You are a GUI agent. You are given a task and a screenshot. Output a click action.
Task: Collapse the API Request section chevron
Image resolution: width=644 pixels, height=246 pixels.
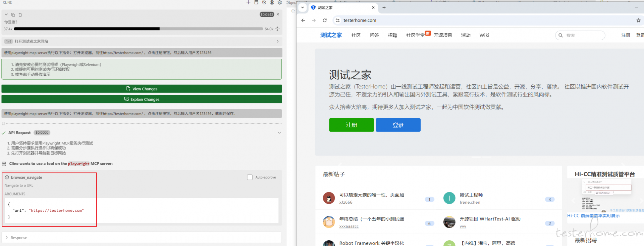point(279,133)
